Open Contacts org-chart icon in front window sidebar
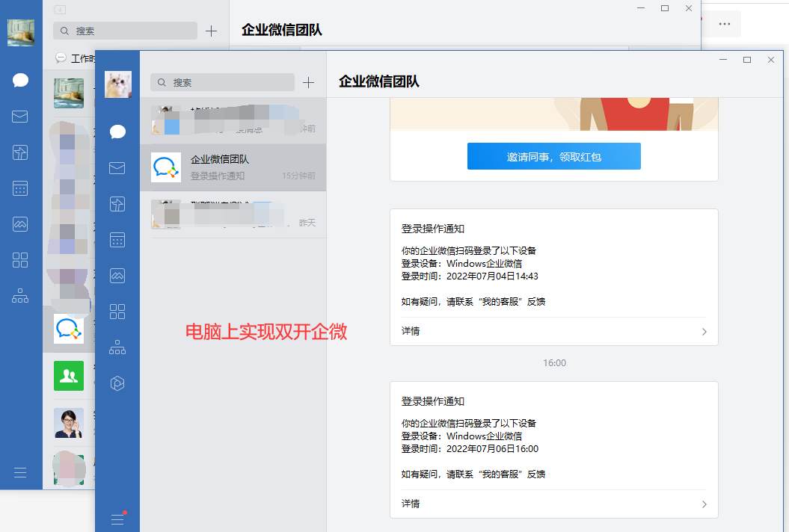 pyautogui.click(x=117, y=347)
